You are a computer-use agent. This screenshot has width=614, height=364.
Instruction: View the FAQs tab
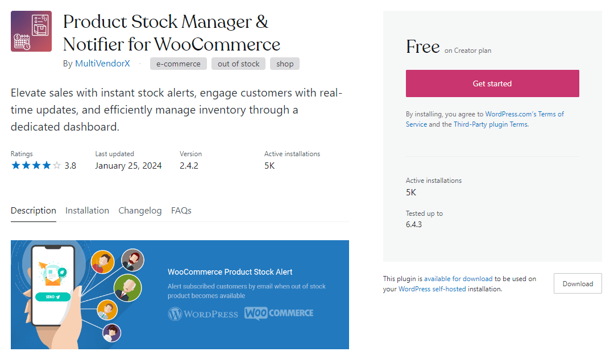181,210
